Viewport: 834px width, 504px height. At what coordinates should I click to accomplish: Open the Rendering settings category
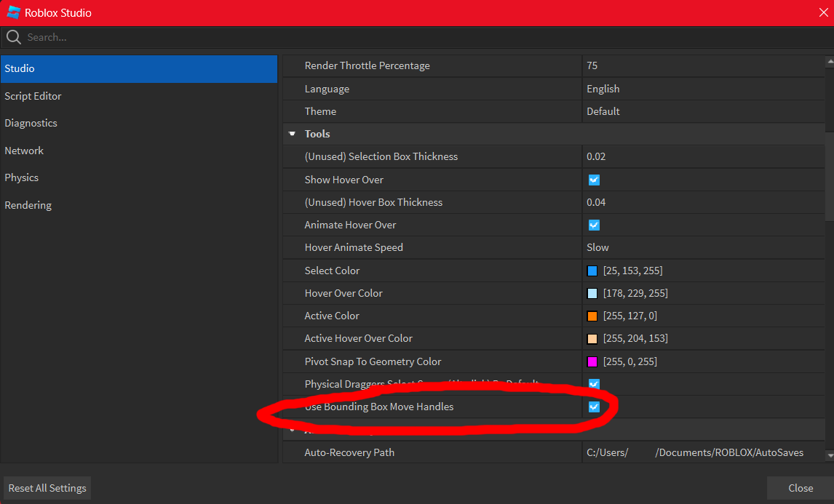pyautogui.click(x=28, y=205)
